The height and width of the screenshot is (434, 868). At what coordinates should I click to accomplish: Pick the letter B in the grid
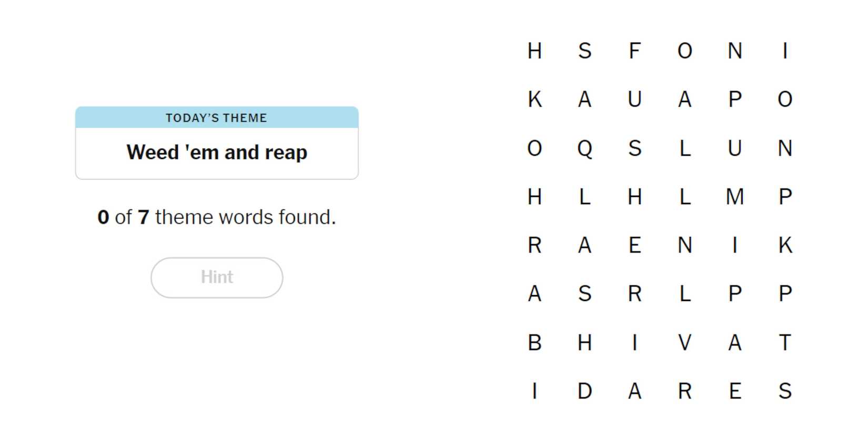(x=534, y=342)
